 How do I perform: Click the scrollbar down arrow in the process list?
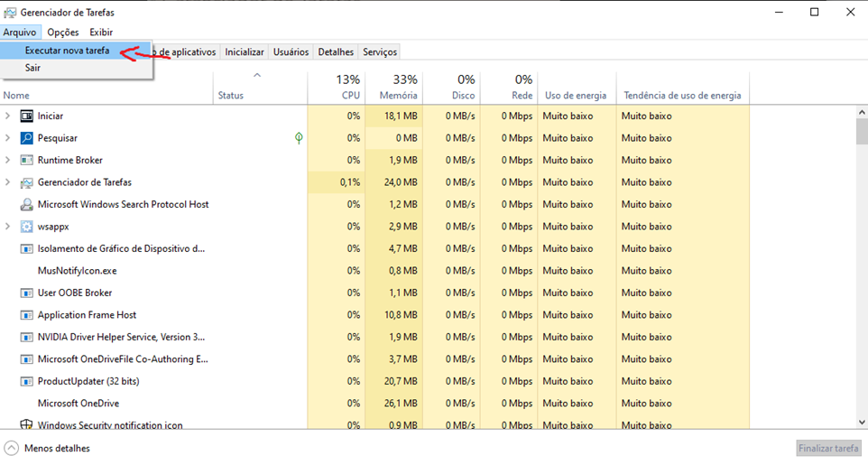[862, 423]
